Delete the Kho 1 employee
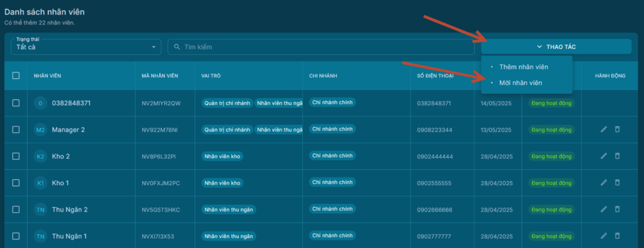The height and width of the screenshot is (248, 644). click(x=617, y=183)
